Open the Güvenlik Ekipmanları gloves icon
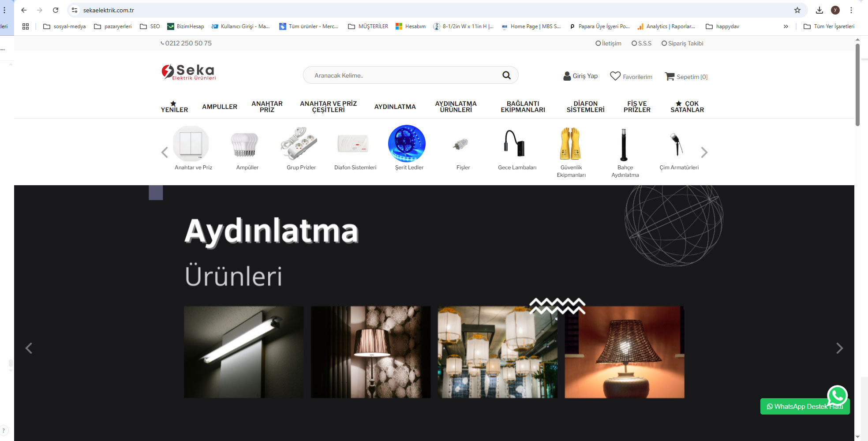 (x=571, y=144)
